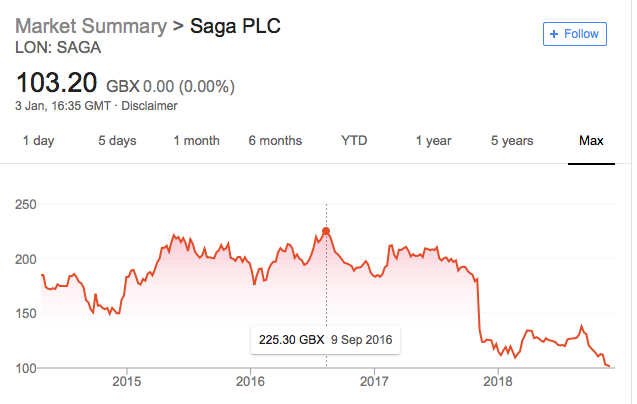The width and height of the screenshot is (637, 404).
Task: Show the 1 month chart view
Action: tap(196, 141)
